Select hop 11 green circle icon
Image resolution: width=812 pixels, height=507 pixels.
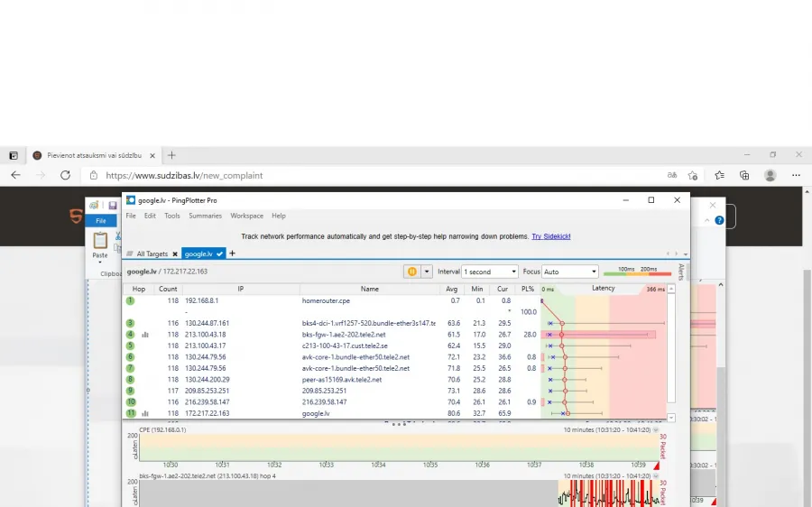(131, 413)
